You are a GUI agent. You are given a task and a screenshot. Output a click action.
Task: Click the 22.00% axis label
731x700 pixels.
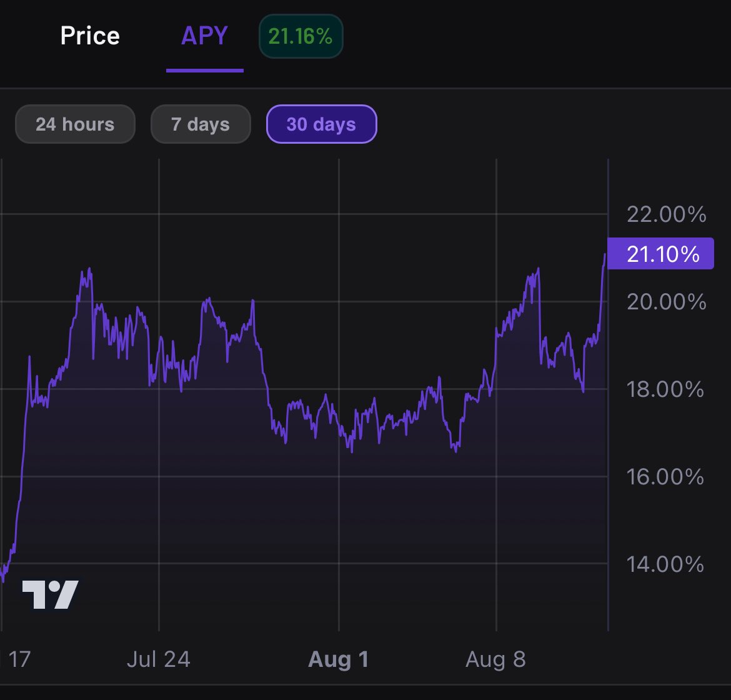coord(666,214)
